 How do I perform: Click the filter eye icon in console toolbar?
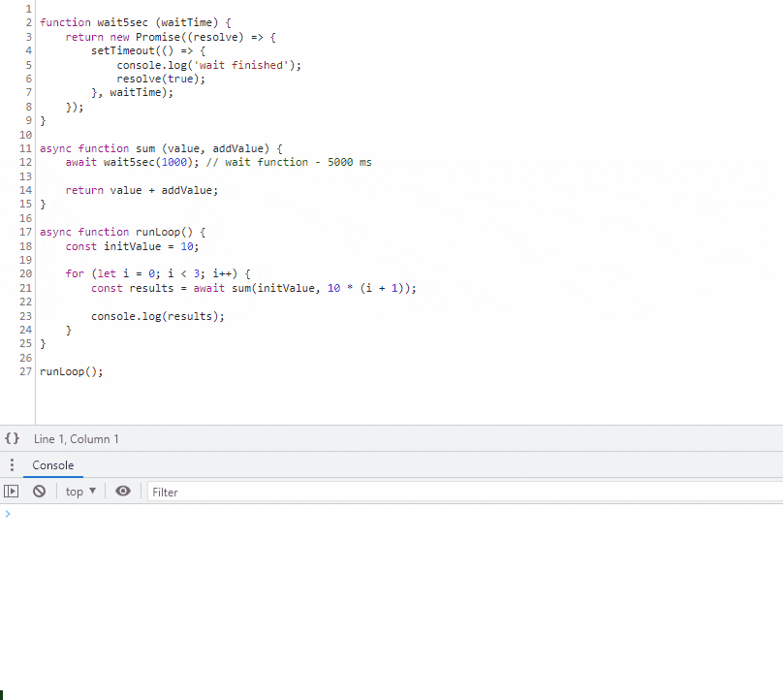click(122, 491)
